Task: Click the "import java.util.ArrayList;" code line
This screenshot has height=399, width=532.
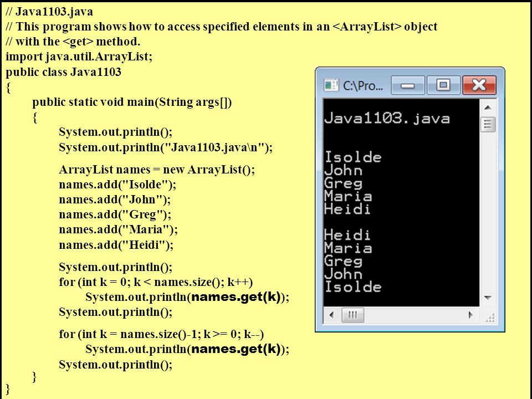Action: (79, 57)
